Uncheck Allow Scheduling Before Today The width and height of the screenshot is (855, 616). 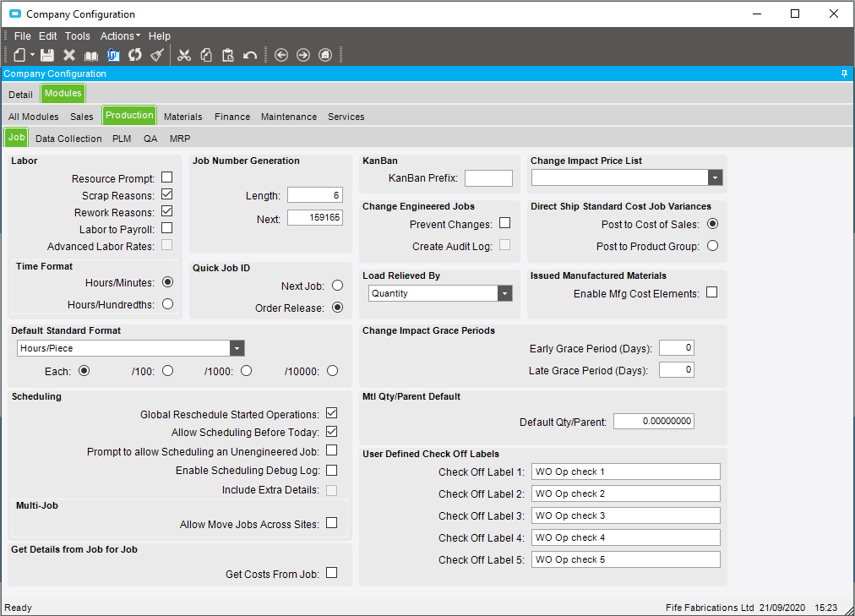click(x=331, y=432)
